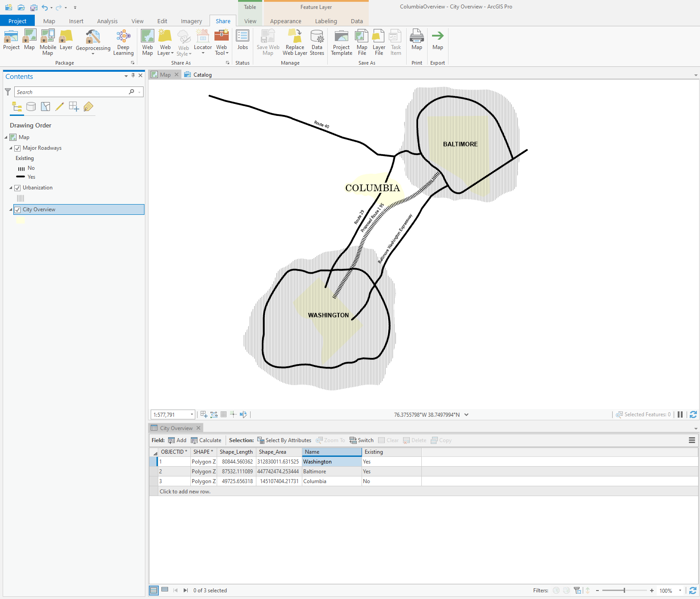Open the Analysis ribbon tab
Viewport: 700px width, 599px height.
[107, 21]
